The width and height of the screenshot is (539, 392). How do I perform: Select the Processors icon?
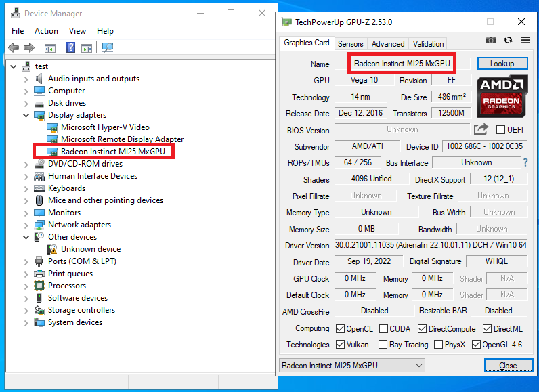(x=39, y=286)
